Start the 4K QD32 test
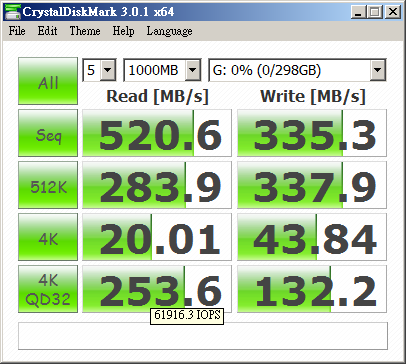 pos(48,289)
